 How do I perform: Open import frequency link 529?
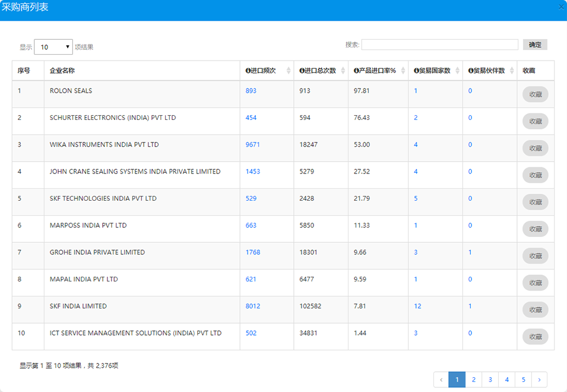point(251,198)
